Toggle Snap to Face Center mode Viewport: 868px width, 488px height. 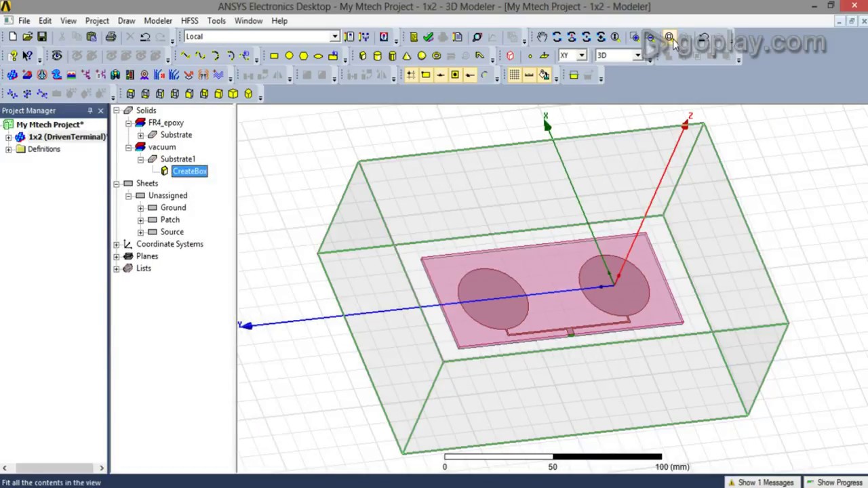click(455, 75)
